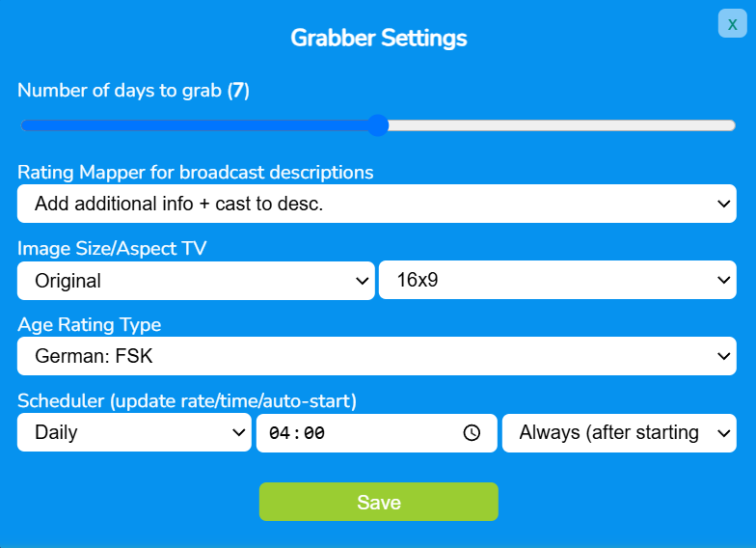The image size is (756, 548).
Task: Click chevron arrow on auto-start dropdown
Action: pyautogui.click(x=723, y=432)
